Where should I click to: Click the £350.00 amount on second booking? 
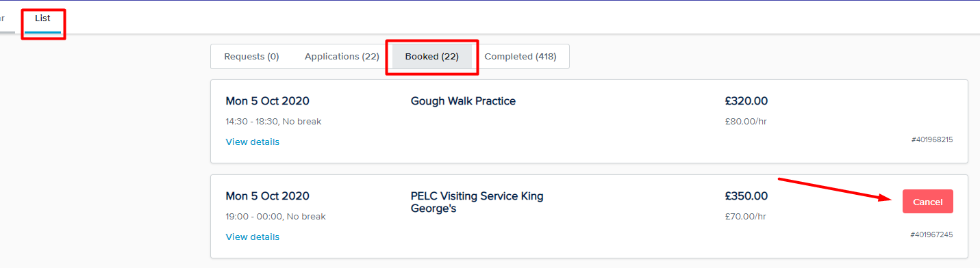(746, 196)
